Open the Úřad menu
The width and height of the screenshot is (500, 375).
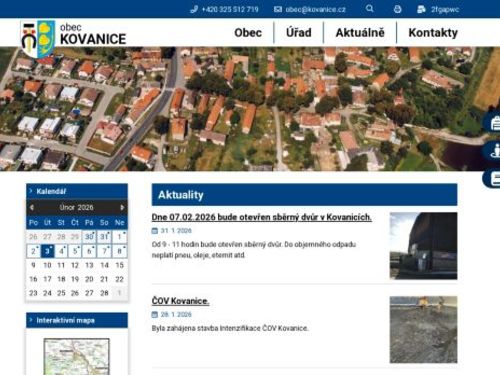(299, 33)
